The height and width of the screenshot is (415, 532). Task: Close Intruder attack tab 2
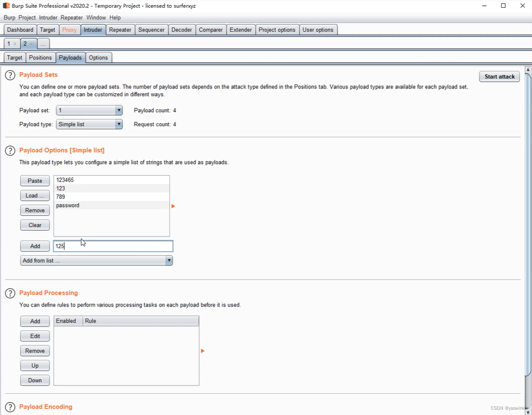[x=31, y=44]
